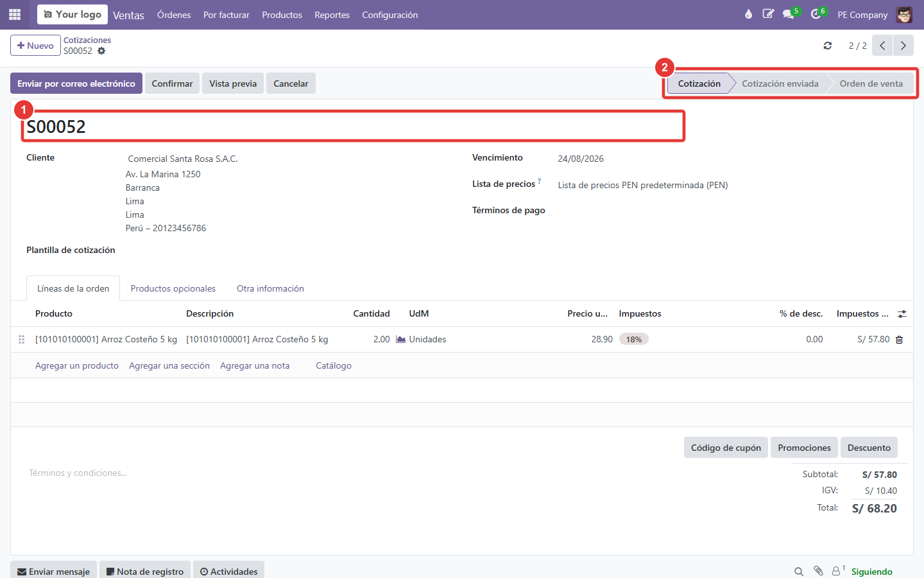Viewport: 924px width, 578px height.
Task: Click the forecast chart icon beside quantity
Action: pyautogui.click(x=400, y=339)
